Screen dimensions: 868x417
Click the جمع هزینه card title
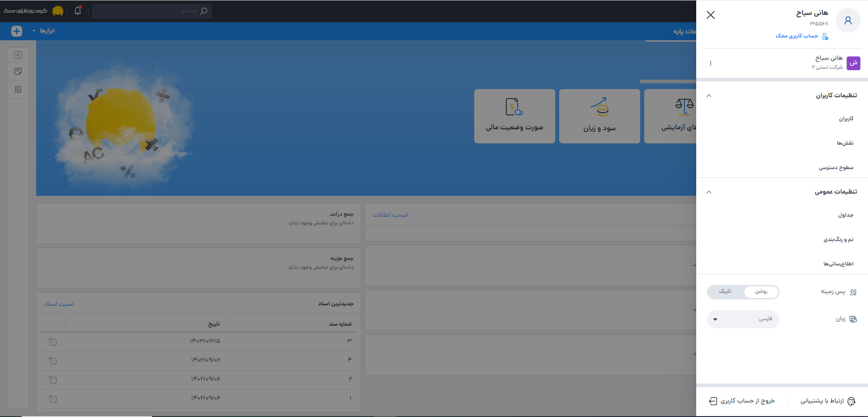(342, 258)
